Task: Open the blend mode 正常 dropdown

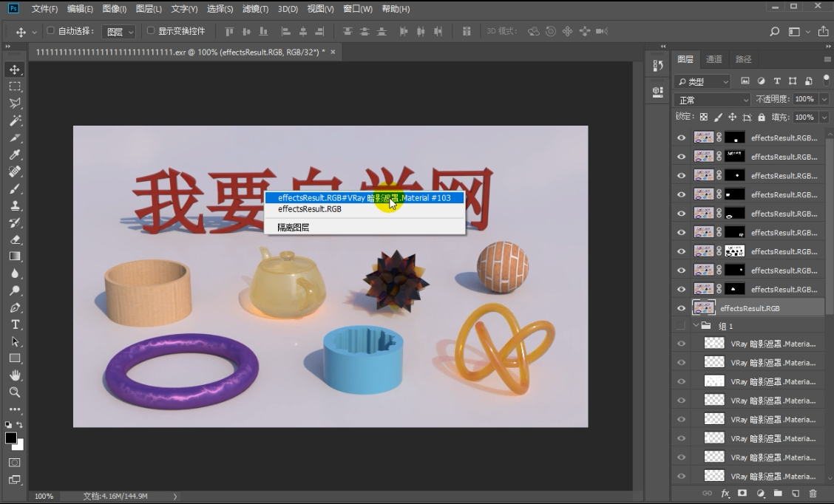Action: (x=713, y=100)
